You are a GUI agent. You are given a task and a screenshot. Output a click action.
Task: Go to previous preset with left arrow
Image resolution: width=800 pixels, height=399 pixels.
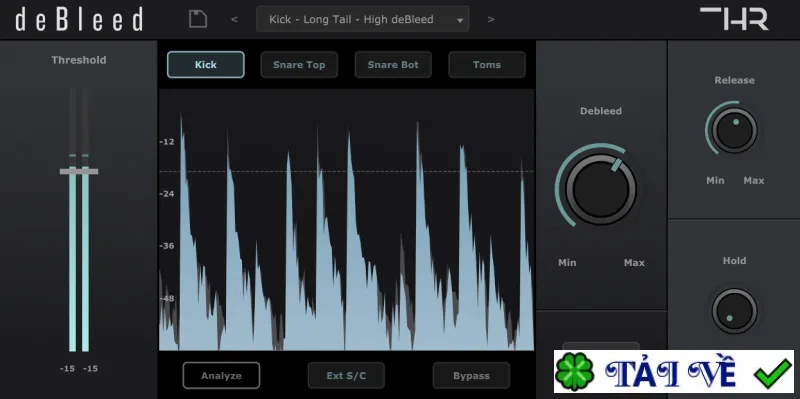(x=234, y=19)
